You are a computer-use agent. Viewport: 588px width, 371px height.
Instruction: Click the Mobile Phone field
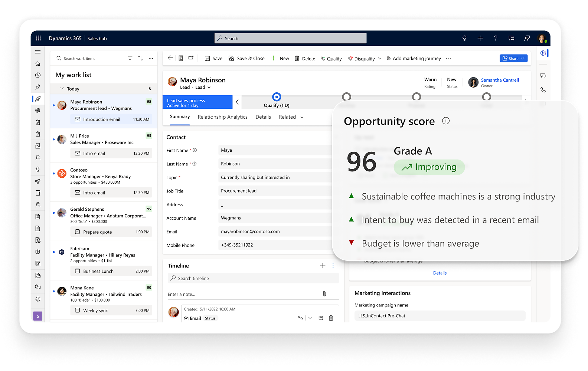(275, 245)
